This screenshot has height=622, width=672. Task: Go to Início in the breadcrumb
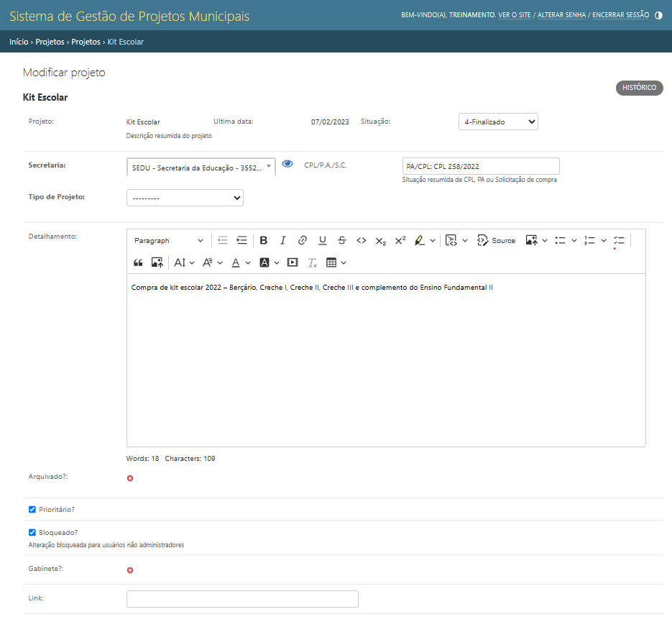(19, 42)
